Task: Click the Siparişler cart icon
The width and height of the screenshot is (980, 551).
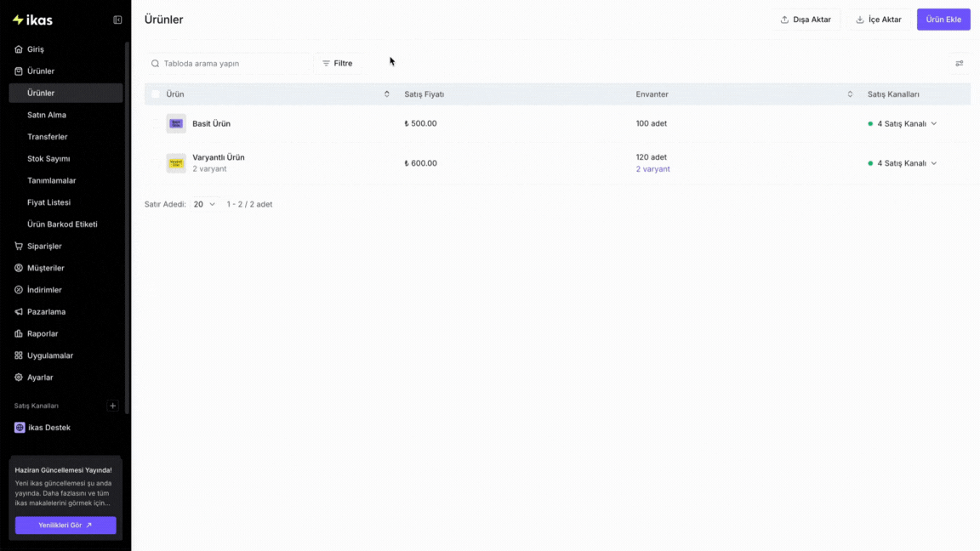Action: click(x=19, y=246)
